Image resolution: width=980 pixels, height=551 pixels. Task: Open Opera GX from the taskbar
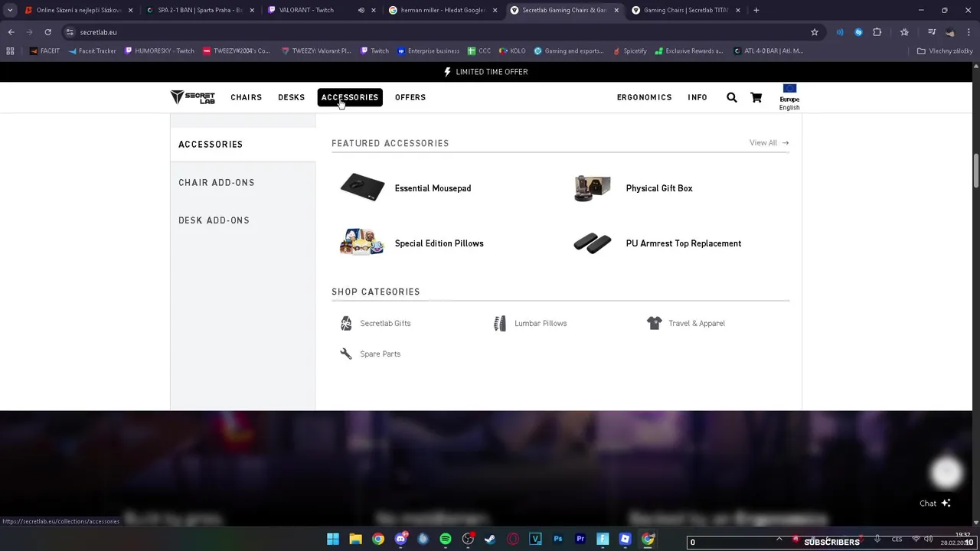513,540
